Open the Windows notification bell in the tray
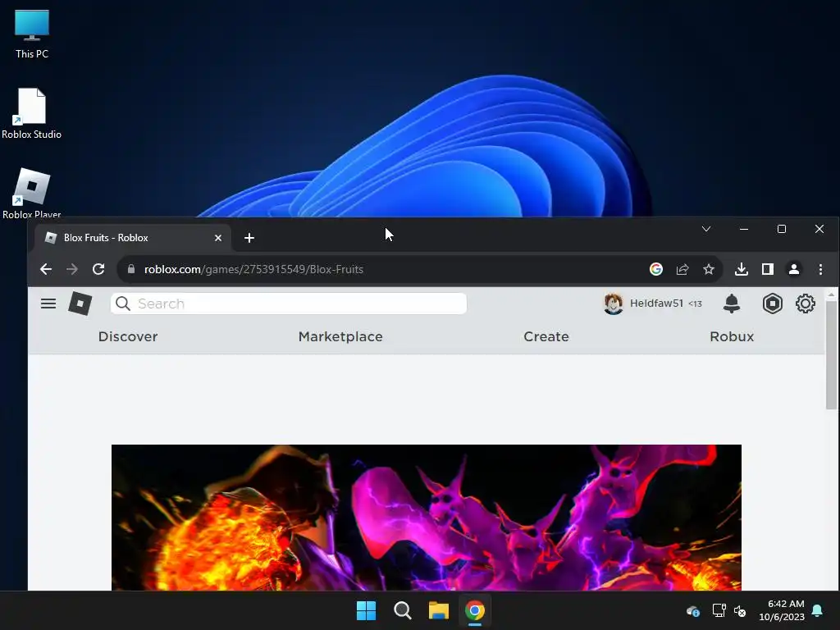The width and height of the screenshot is (840, 630). (818, 610)
